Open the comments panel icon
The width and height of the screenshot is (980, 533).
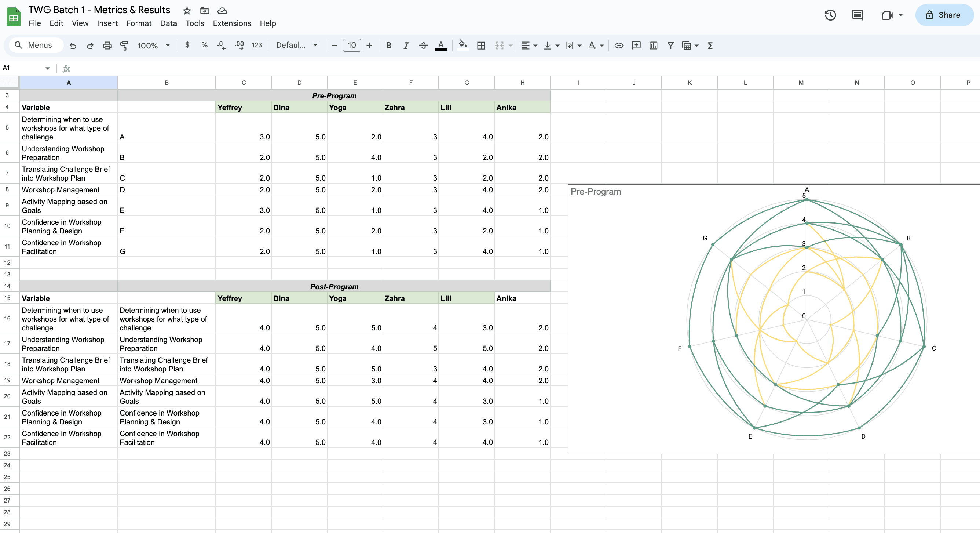point(857,15)
